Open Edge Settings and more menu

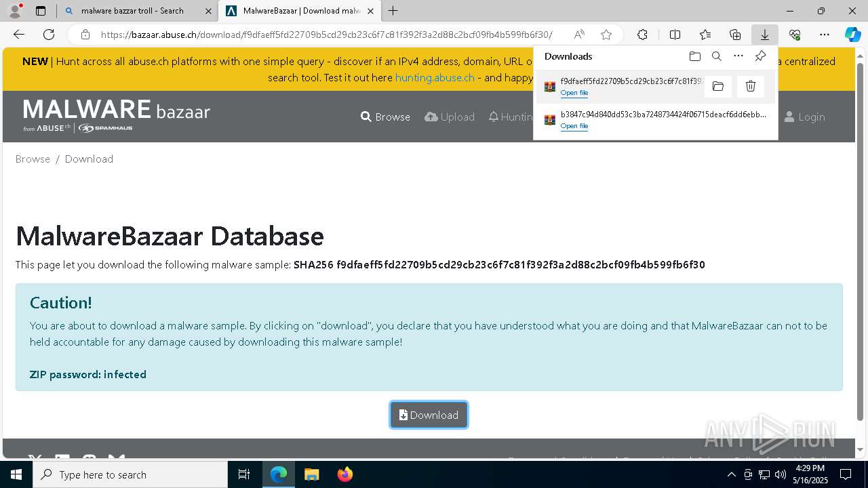825,35
